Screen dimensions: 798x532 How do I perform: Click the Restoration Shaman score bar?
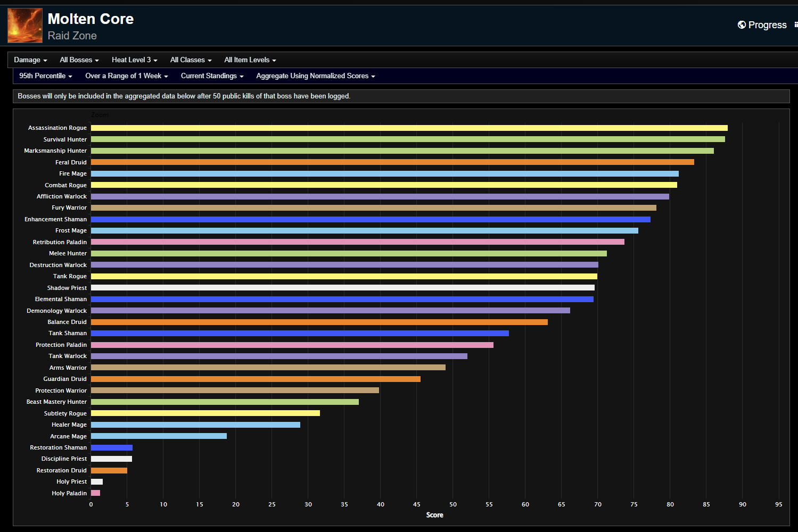(x=112, y=447)
